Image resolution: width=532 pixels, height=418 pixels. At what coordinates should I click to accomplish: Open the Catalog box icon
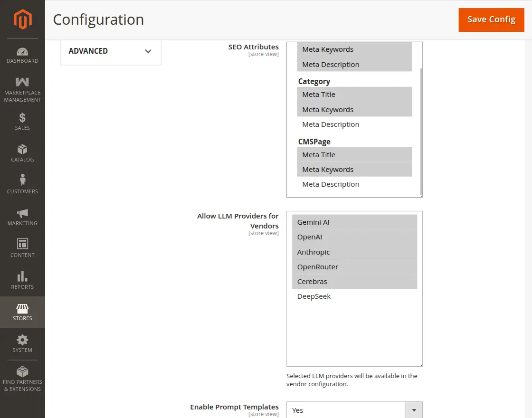click(x=22, y=149)
